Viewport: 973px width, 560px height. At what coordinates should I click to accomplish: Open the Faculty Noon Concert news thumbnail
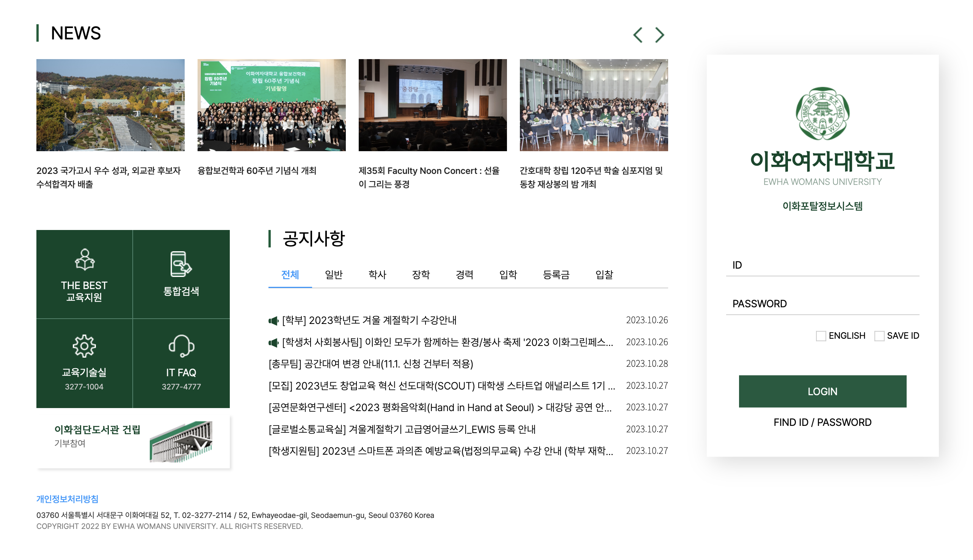click(x=433, y=104)
